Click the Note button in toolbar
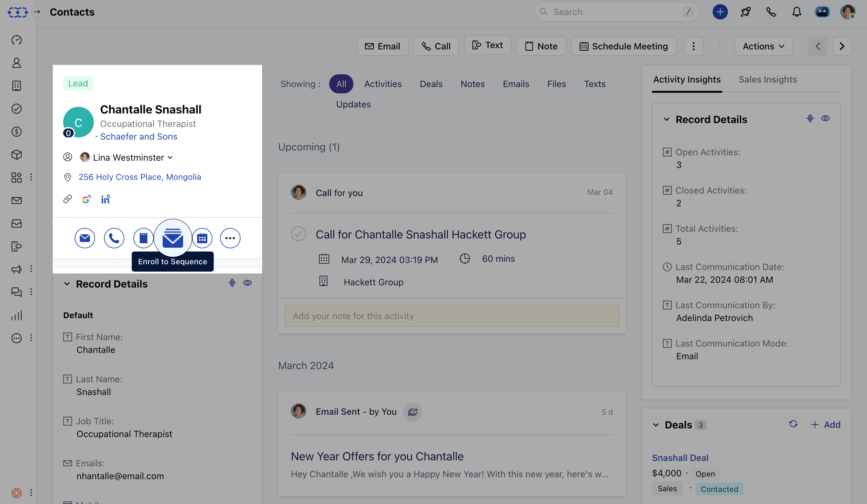The width and height of the screenshot is (867, 504). (541, 46)
